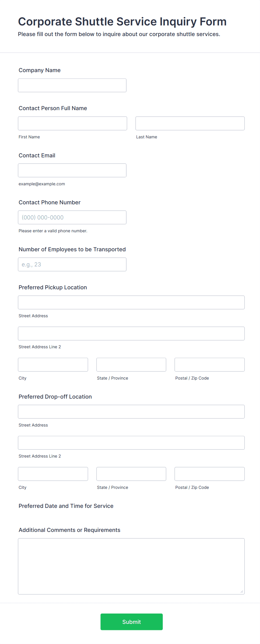Click the pickup State / Province field
This screenshot has height=644, width=260.
pos(131,364)
